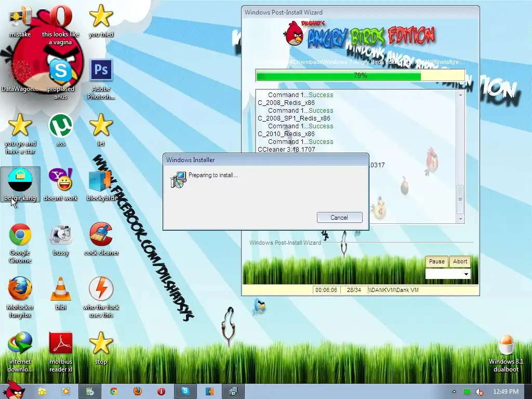Click the green system tray icon
Screen dimensions: 532x399
[x=467, y=392]
